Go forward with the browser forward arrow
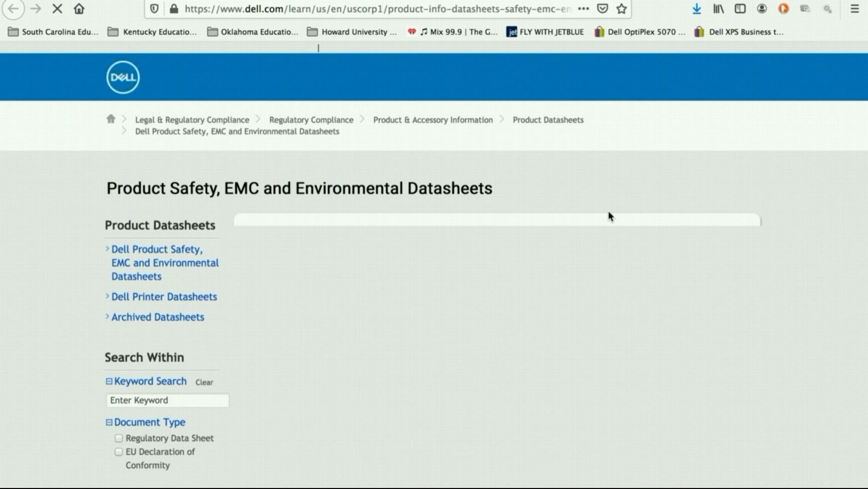This screenshot has width=868, height=489. click(35, 9)
